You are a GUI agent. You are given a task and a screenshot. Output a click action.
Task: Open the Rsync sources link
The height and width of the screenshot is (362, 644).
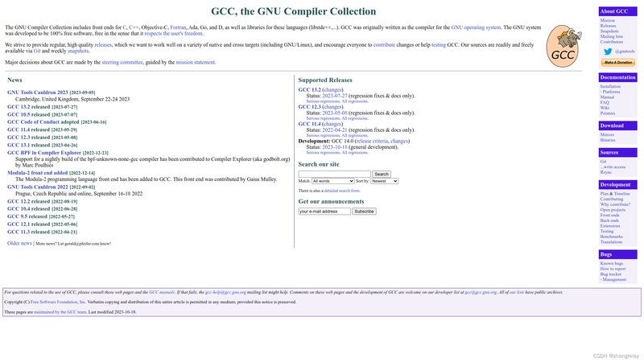click(606, 172)
